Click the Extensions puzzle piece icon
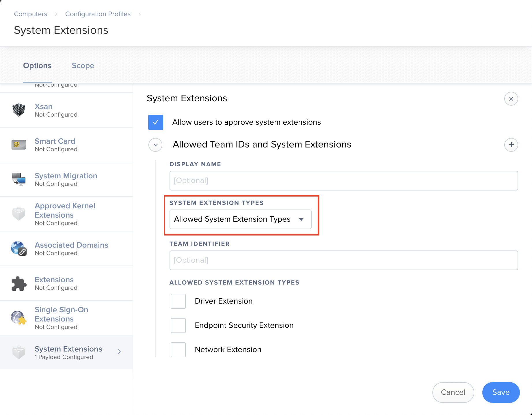This screenshot has width=532, height=415. pyautogui.click(x=19, y=283)
